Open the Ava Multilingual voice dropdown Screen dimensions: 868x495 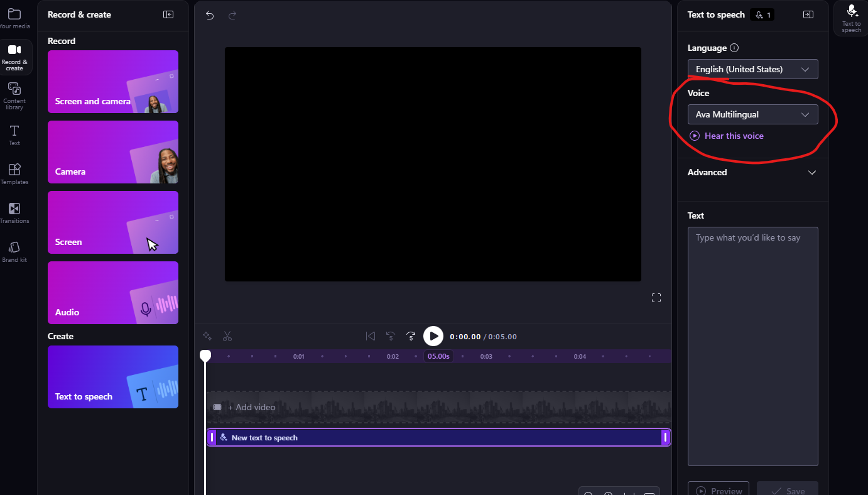point(752,114)
